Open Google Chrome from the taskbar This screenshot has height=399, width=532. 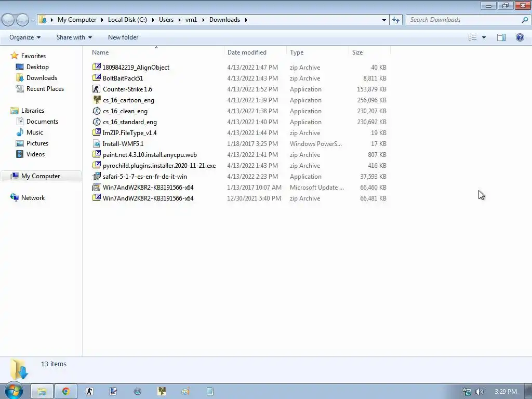pyautogui.click(x=66, y=392)
